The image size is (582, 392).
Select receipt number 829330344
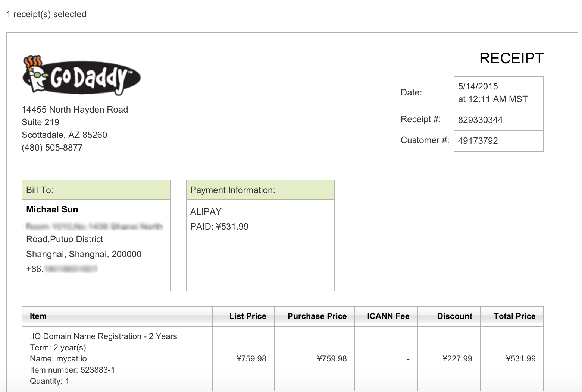point(480,120)
